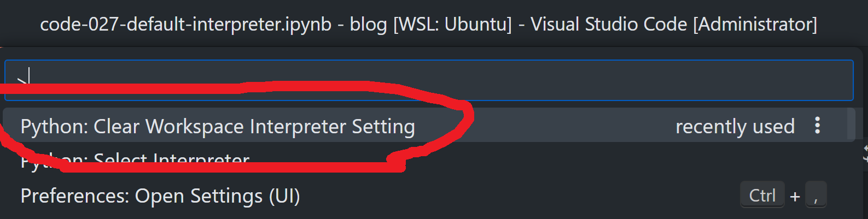
Task: Click the command palette list scrollbar
Action: point(851,125)
